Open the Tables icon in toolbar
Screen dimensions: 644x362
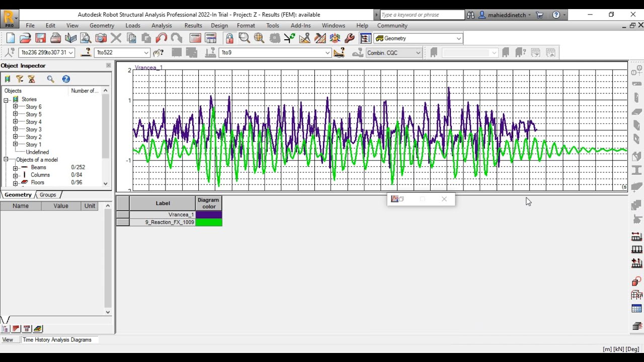pos(211,38)
